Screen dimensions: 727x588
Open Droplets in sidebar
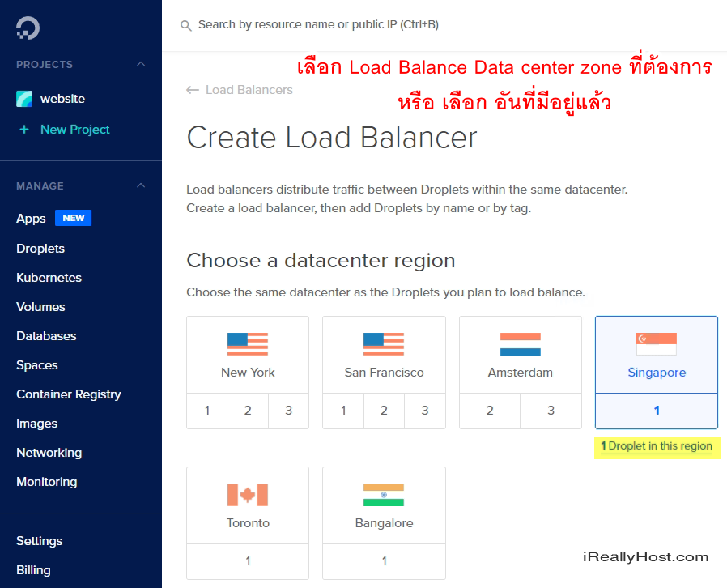click(40, 249)
